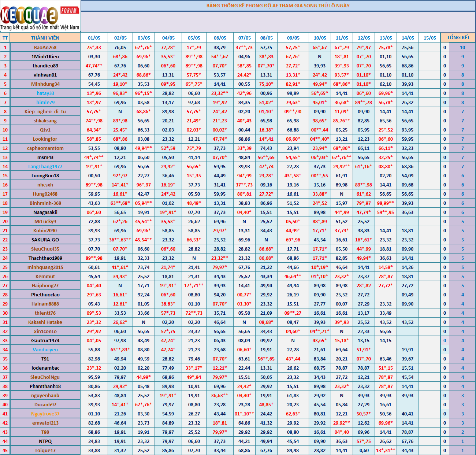Screen dimensions: 476x455
Task: Click member name Phethuoclao
Action: pos(45,295)
